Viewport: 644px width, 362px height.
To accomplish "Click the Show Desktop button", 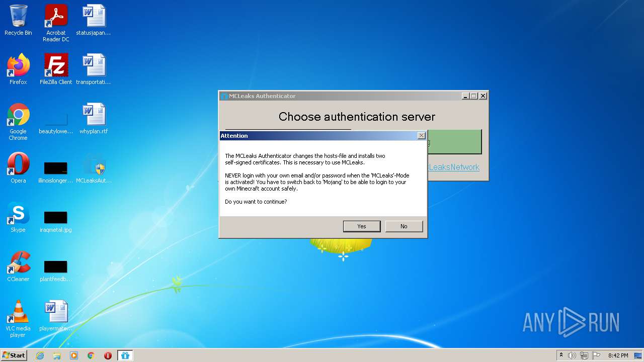I will pos(639,355).
